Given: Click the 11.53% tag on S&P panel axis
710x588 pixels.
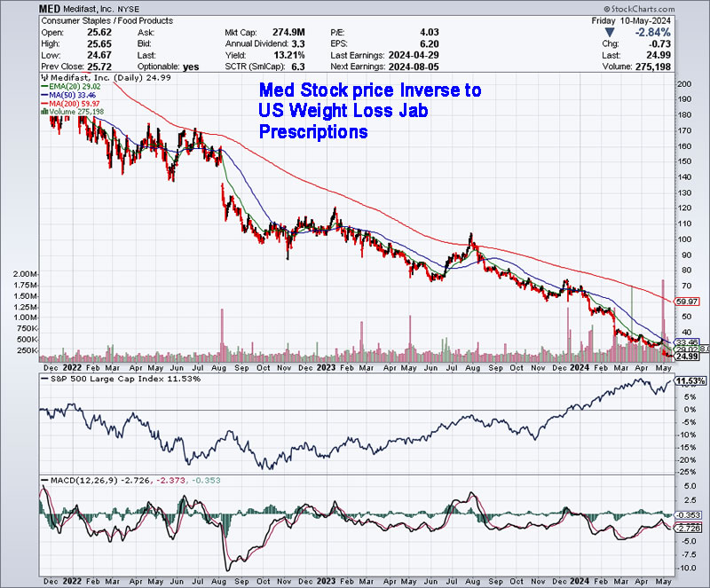Looking at the screenshot, I should coord(690,381).
